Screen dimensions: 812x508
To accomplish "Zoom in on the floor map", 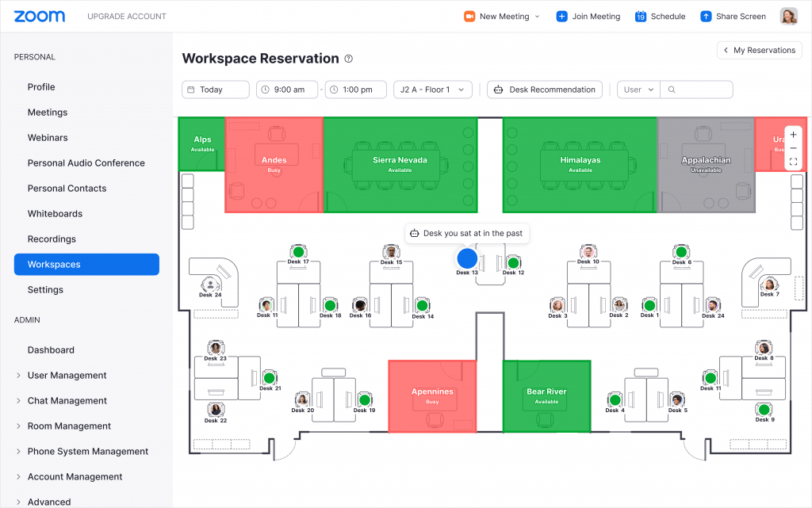I will [793, 135].
